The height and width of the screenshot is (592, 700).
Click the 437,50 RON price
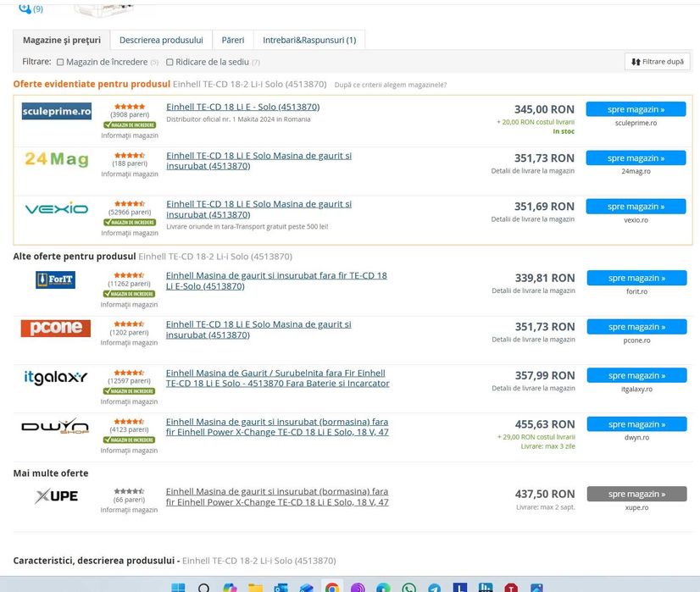tap(545, 494)
